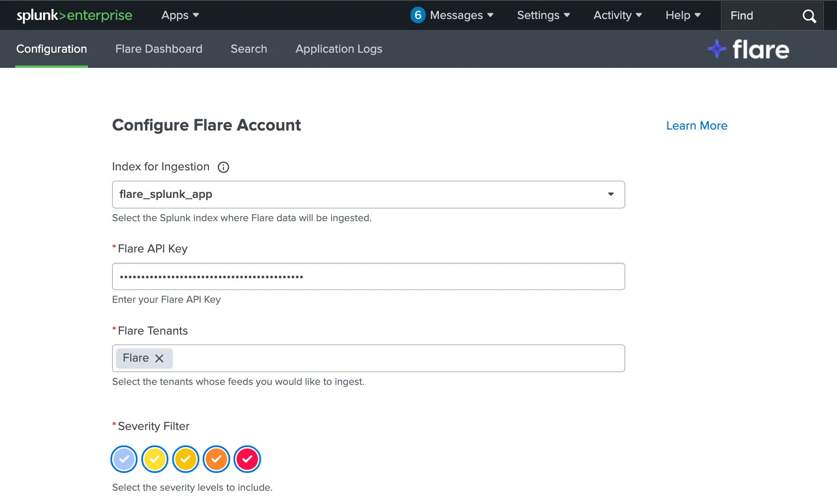Click into the Flare API Key field
The height and width of the screenshot is (504, 837).
pos(369,277)
